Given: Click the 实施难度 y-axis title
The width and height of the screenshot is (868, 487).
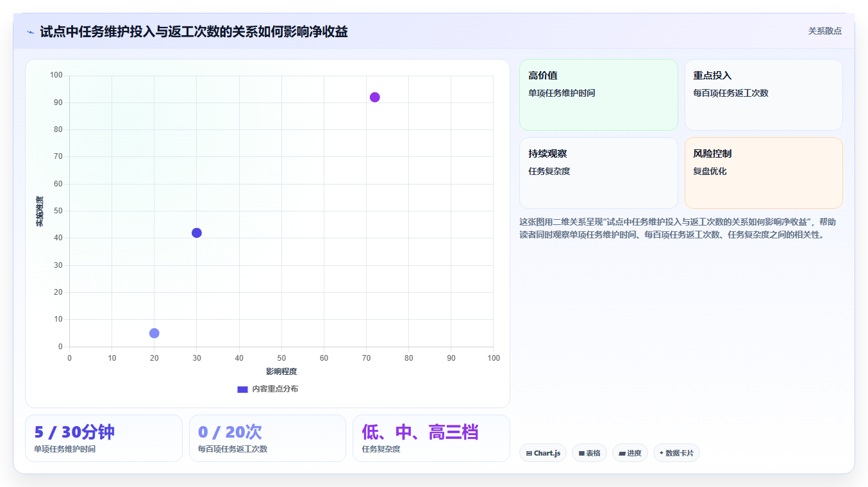Looking at the screenshot, I should [x=40, y=211].
